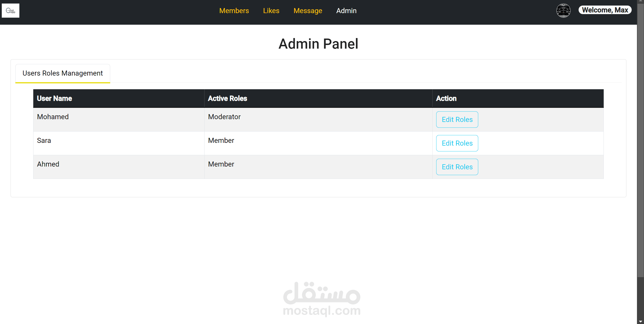Open the Message nav link
The image size is (644, 324).
[308, 11]
